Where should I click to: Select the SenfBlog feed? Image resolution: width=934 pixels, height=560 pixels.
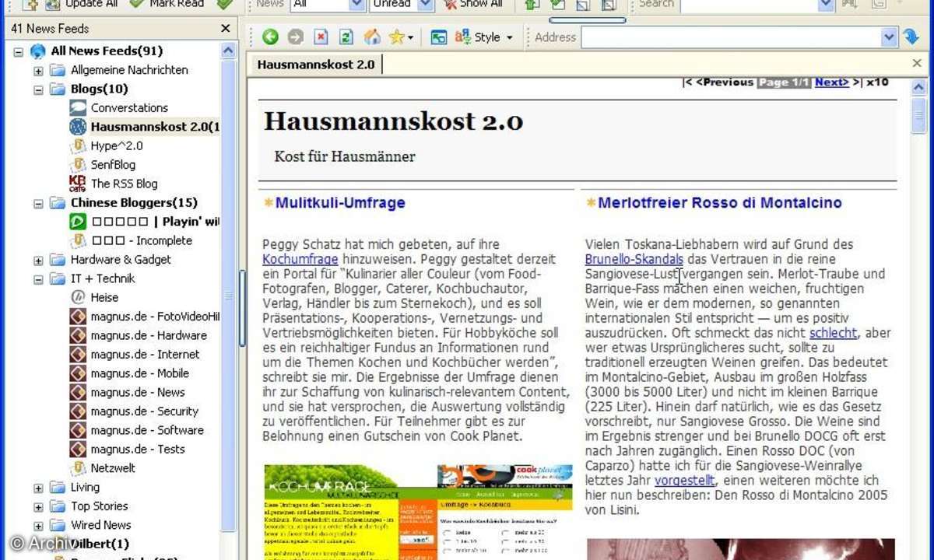[113, 164]
